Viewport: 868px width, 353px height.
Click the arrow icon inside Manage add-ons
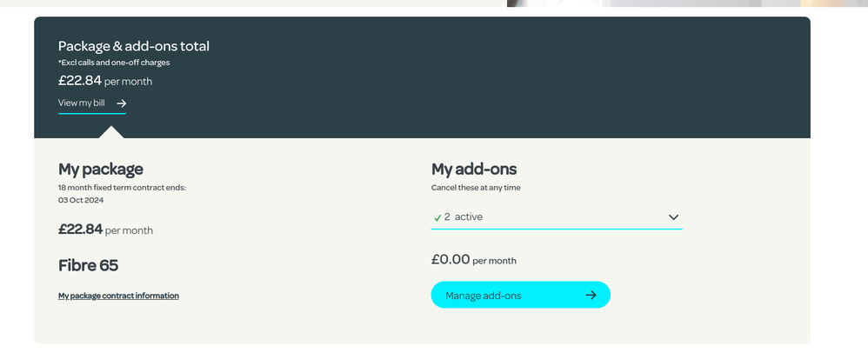(591, 295)
